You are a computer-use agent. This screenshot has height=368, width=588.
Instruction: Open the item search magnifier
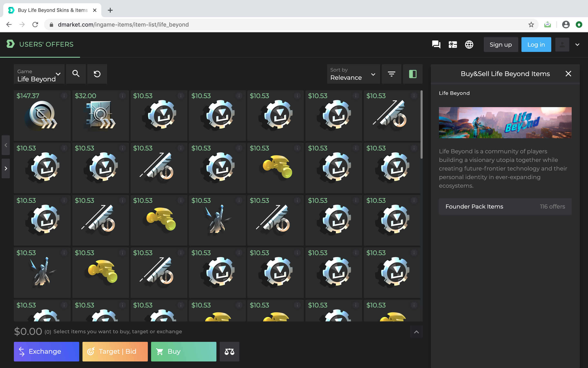(76, 74)
